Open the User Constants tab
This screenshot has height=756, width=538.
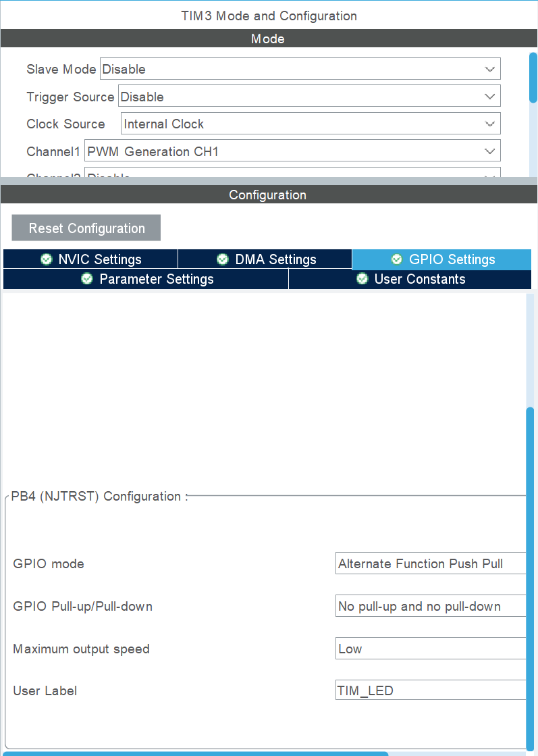point(410,279)
